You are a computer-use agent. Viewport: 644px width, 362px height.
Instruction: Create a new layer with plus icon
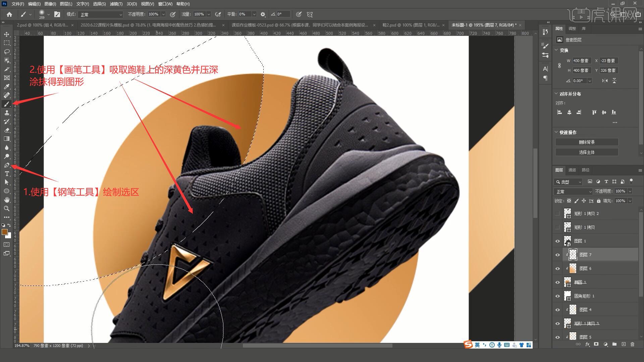click(624, 344)
